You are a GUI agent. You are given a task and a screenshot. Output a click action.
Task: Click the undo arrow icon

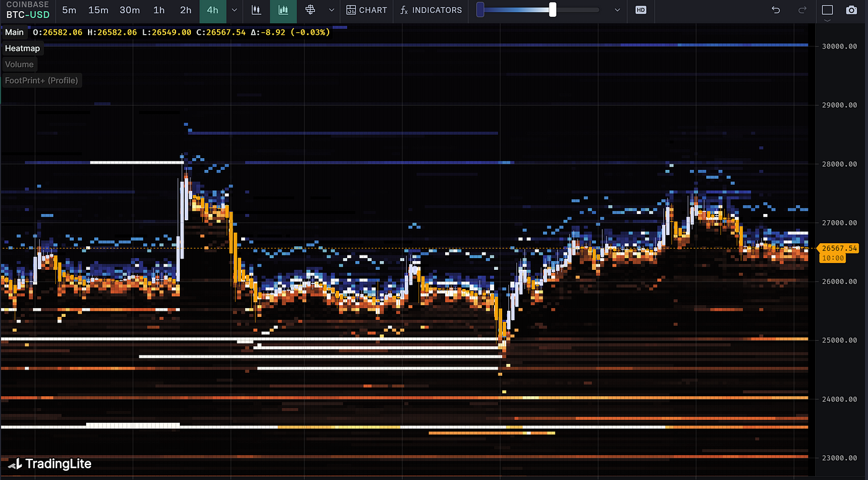coord(776,10)
